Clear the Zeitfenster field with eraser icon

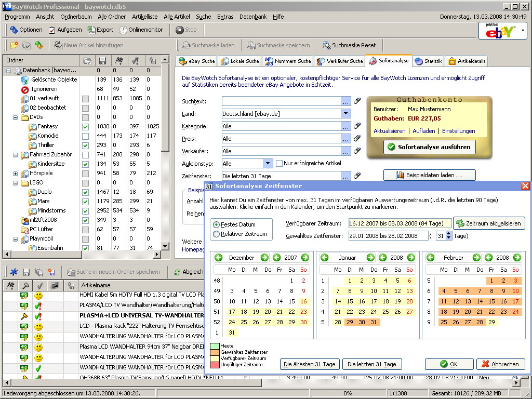point(357,176)
